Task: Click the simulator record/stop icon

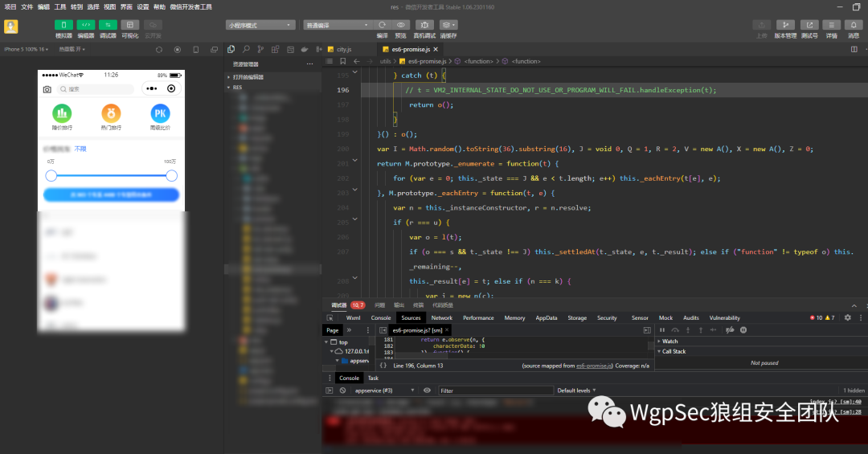Action: [x=177, y=49]
